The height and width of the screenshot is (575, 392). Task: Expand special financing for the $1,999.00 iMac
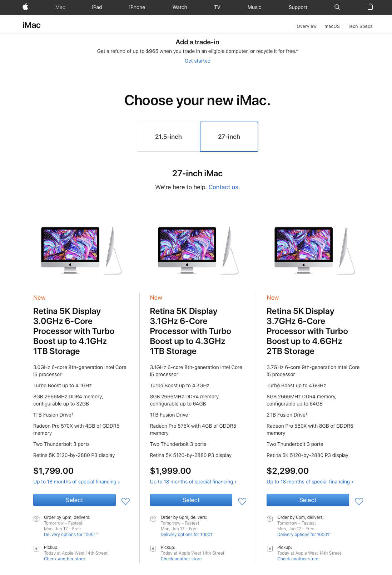point(193,482)
